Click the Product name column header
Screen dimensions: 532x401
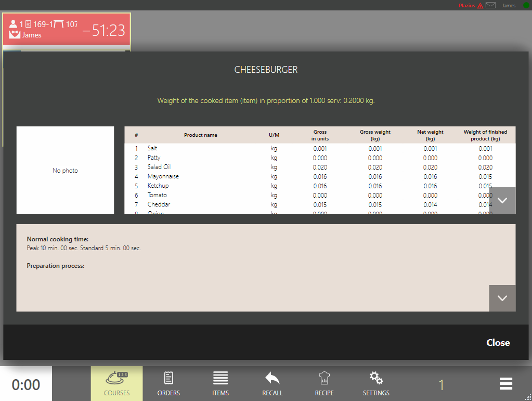(x=200, y=135)
